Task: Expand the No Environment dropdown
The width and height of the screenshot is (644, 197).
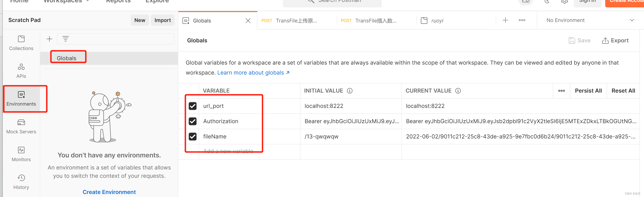Action: click(x=632, y=20)
